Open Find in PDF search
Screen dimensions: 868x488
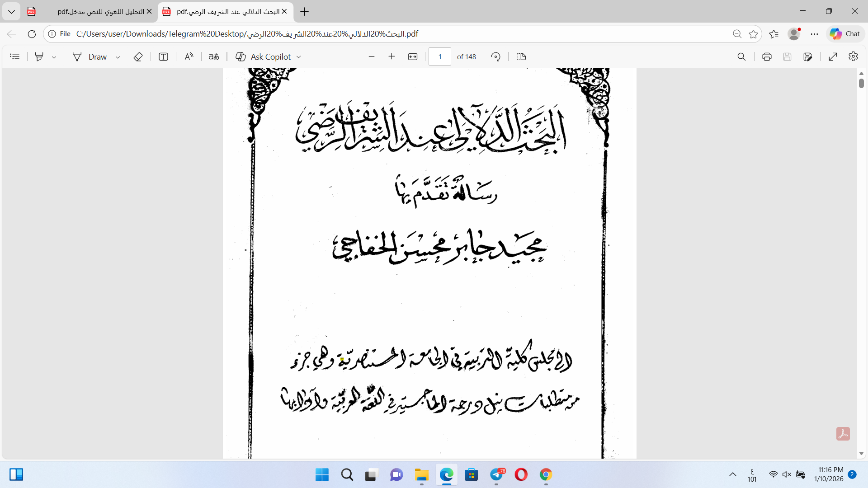coord(741,56)
